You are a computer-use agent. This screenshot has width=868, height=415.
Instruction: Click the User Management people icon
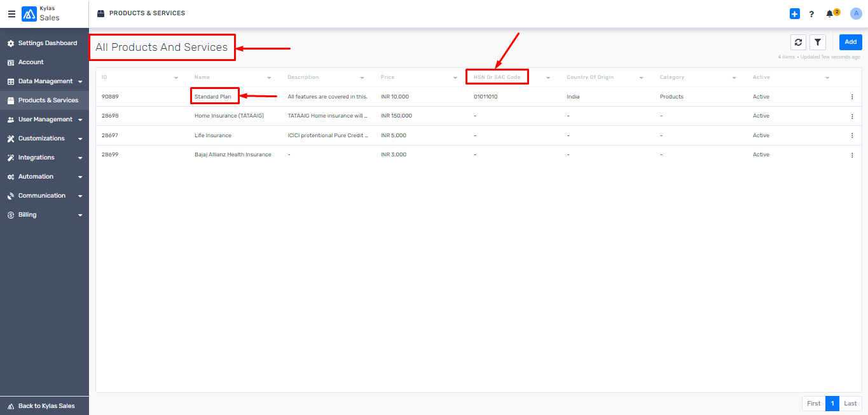click(11, 119)
